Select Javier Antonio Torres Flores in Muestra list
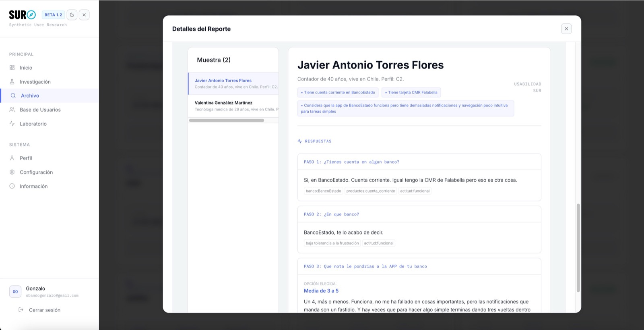Viewport: 644px width, 330px height. 233,83
